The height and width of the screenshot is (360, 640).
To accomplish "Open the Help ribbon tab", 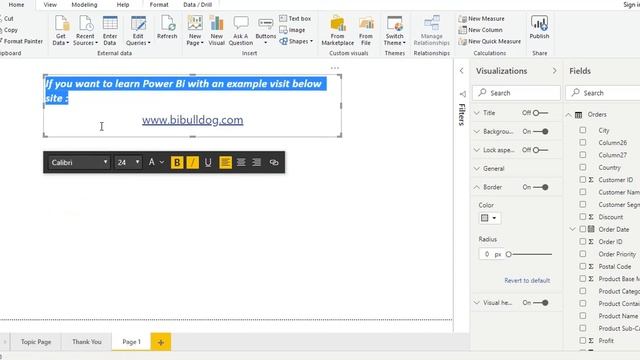I will pos(123,4).
